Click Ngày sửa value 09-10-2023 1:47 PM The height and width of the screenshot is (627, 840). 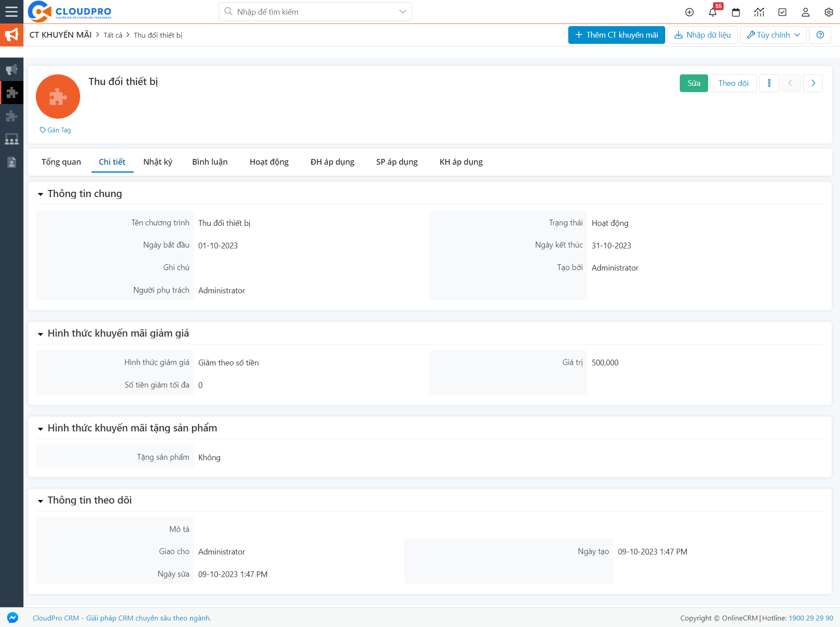[233, 574]
